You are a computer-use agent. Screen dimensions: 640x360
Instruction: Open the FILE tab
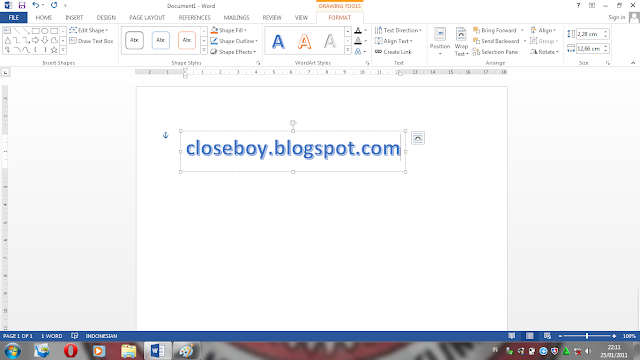(x=13, y=18)
